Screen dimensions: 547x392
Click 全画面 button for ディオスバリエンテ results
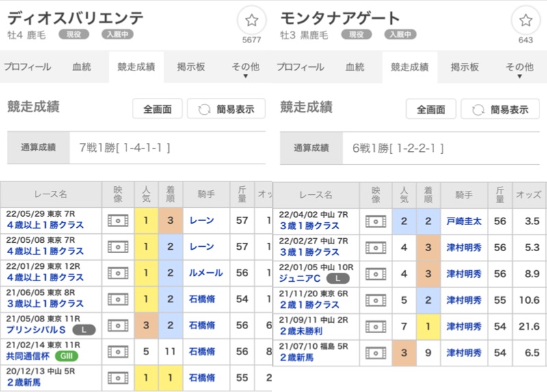[157, 109]
